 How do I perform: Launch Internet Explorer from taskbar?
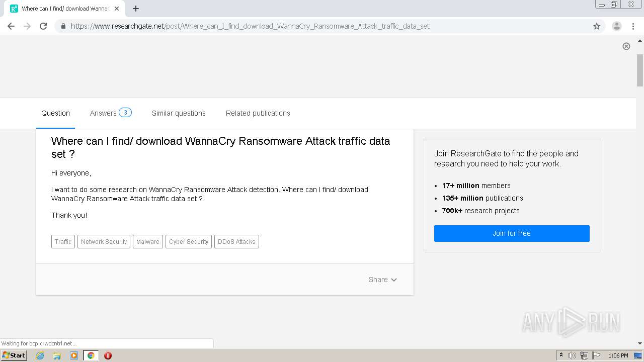point(40,355)
